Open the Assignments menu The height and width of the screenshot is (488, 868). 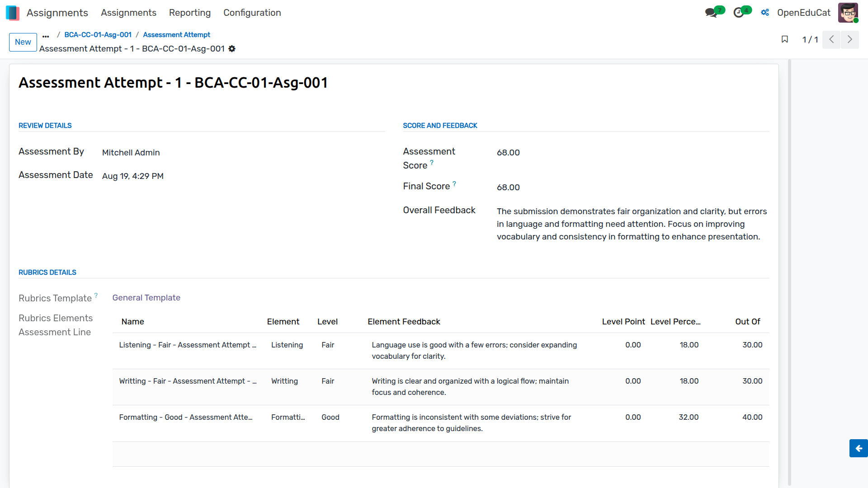click(x=128, y=13)
